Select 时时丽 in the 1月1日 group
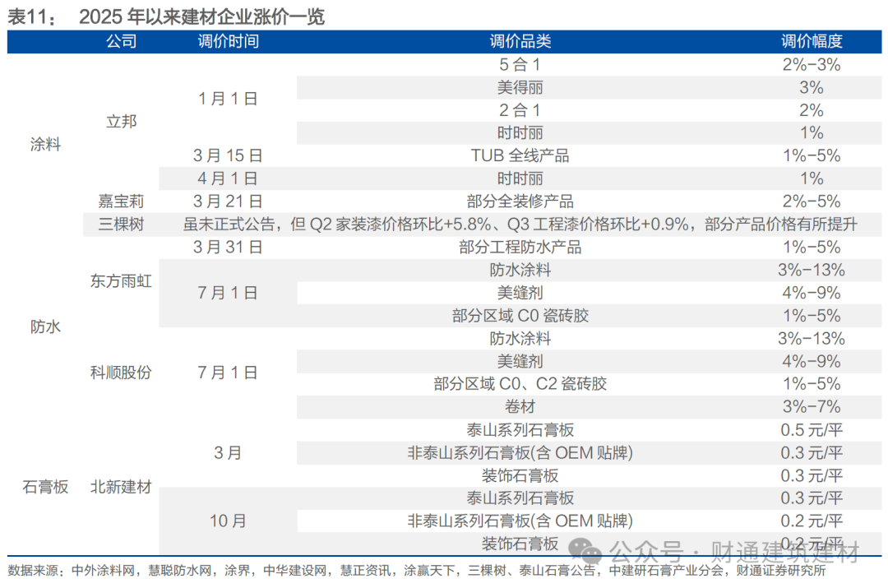 coord(520,132)
